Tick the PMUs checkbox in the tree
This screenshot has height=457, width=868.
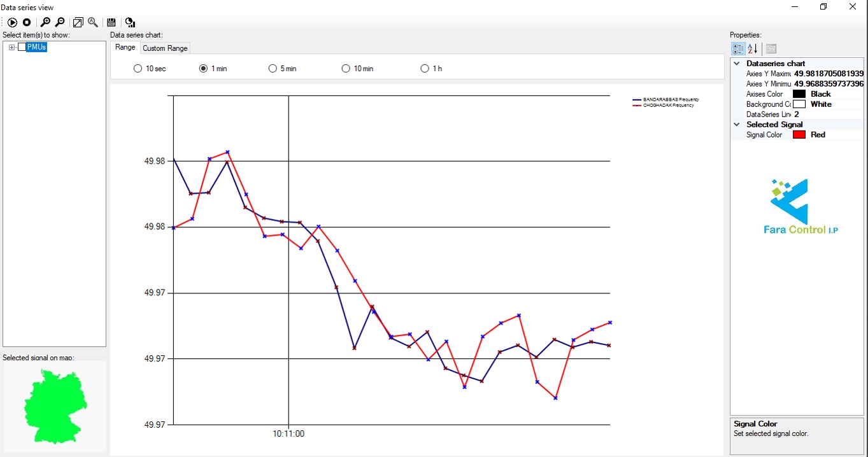click(x=22, y=47)
